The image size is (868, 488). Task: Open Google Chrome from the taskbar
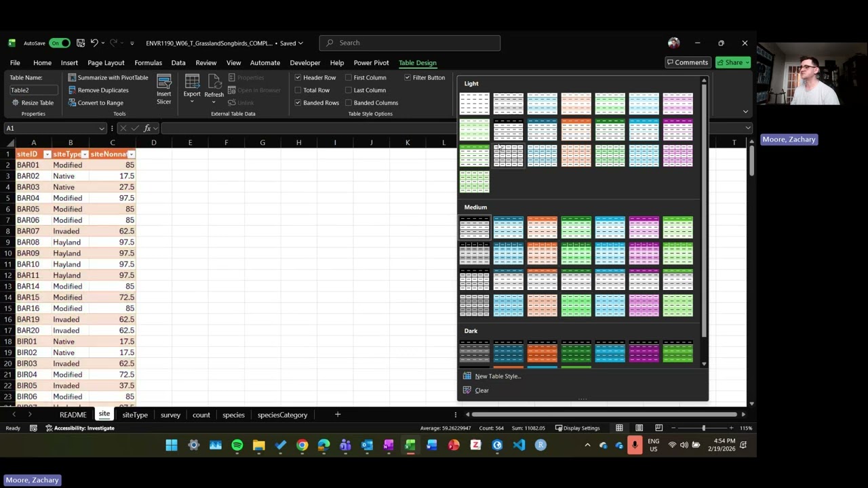point(302,445)
